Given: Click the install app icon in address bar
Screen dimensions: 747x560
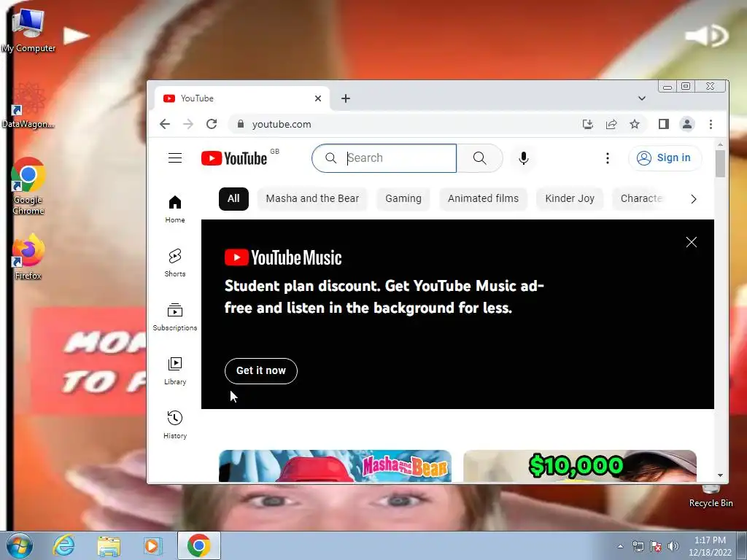Looking at the screenshot, I should (588, 124).
